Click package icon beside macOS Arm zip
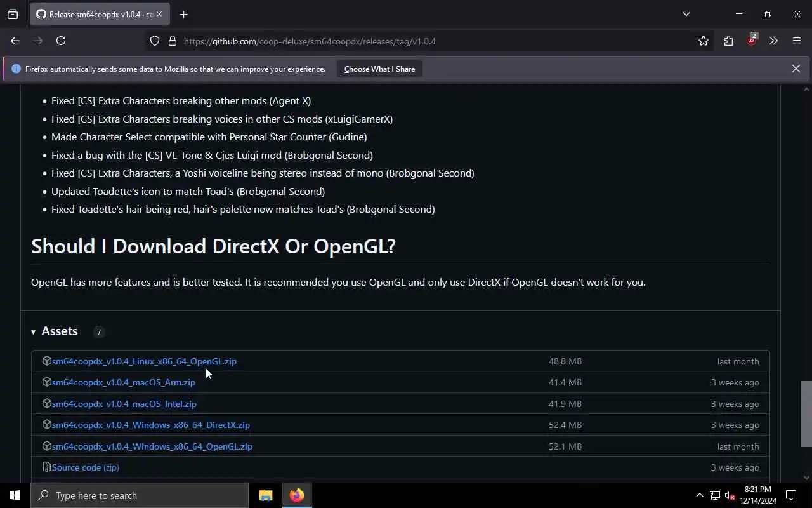The height and width of the screenshot is (508, 812). coord(46,382)
